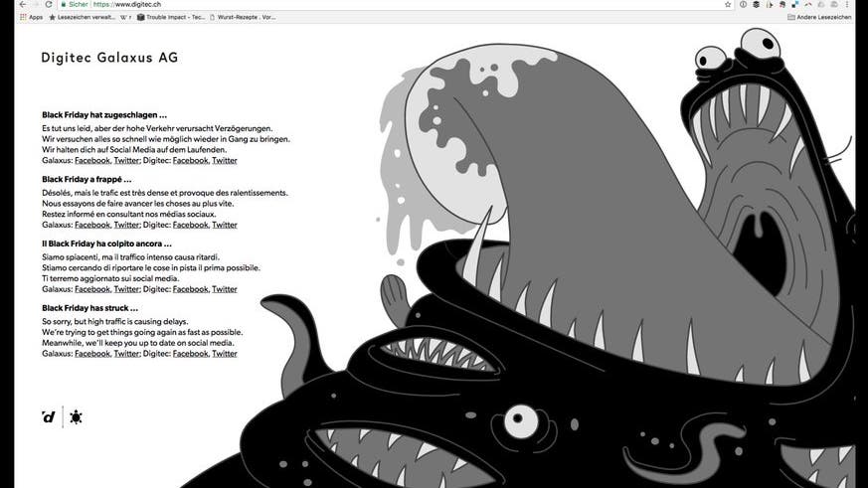Click the Galaxus star logo at bottom
Screen dimensions: 868x488
76,417
